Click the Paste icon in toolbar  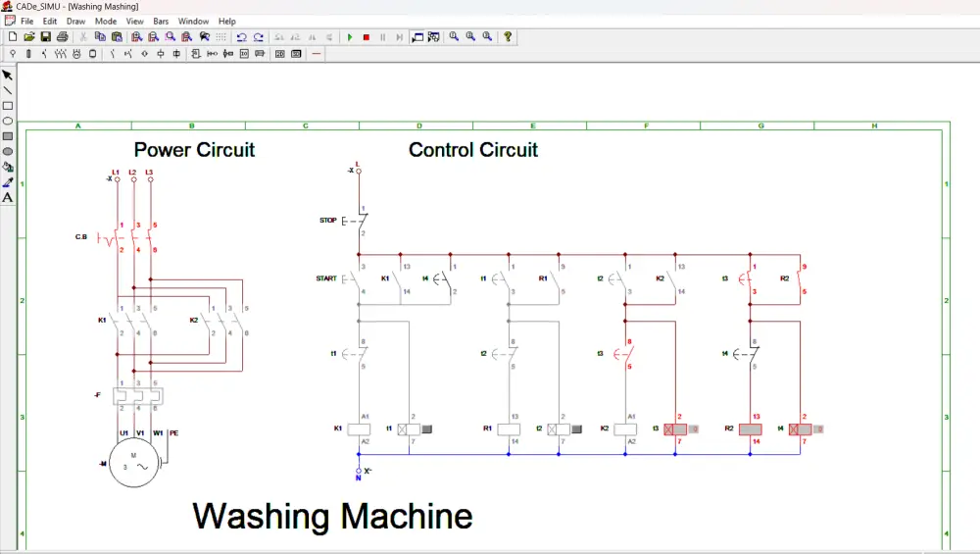coord(117,37)
